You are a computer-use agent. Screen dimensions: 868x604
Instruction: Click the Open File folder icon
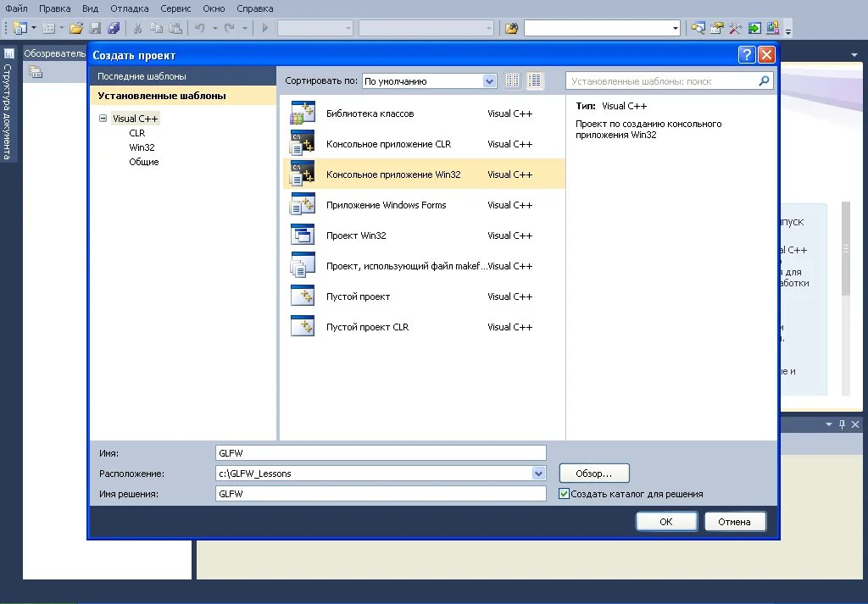75,28
